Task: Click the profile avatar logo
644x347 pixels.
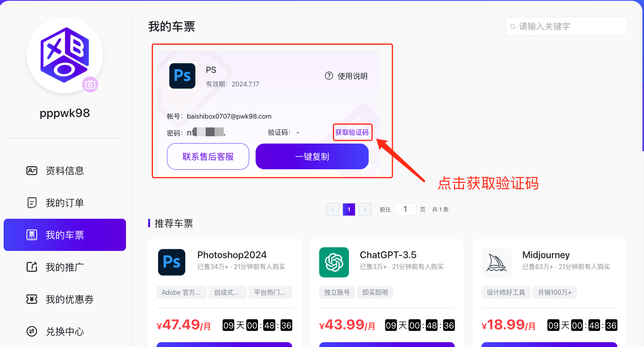Action: click(64, 55)
